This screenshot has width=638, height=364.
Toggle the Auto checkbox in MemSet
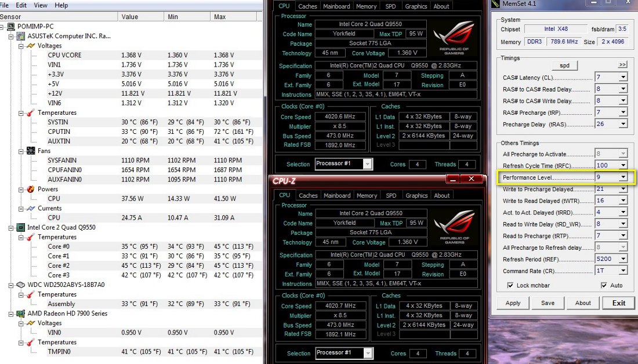pos(604,285)
